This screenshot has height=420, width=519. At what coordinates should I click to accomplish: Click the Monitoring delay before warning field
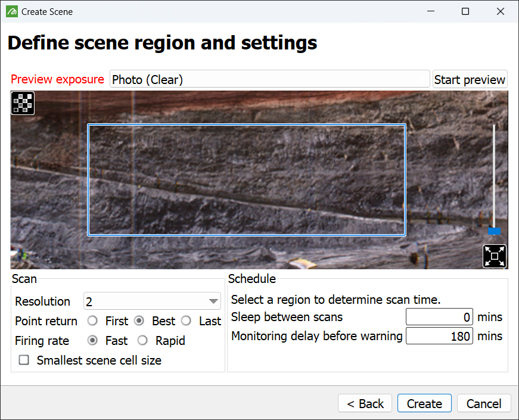[x=439, y=336]
